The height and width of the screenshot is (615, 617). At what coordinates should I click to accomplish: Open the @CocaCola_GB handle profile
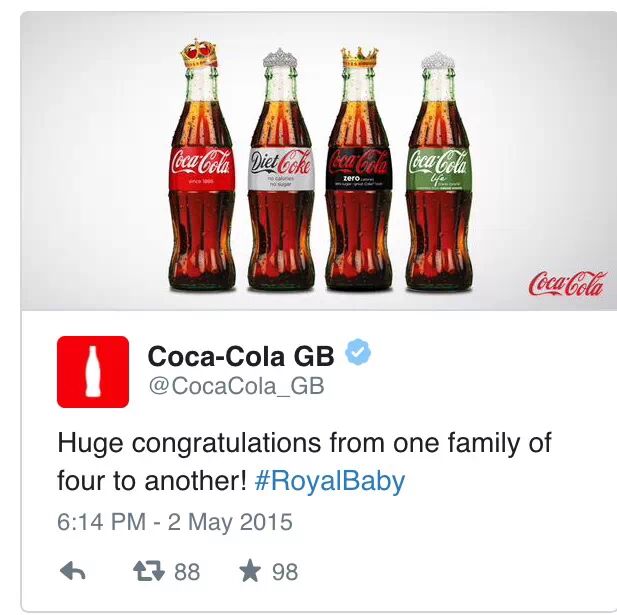tap(235, 386)
